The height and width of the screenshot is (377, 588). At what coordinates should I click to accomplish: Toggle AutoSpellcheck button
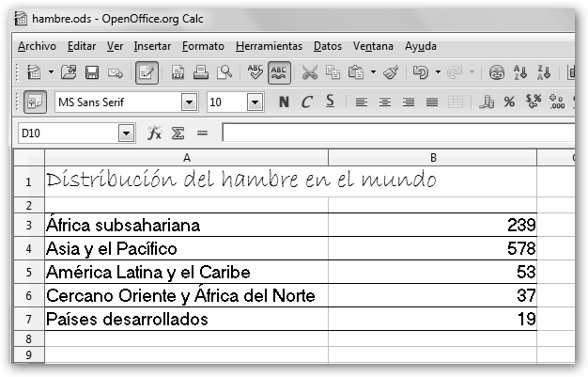[279, 71]
